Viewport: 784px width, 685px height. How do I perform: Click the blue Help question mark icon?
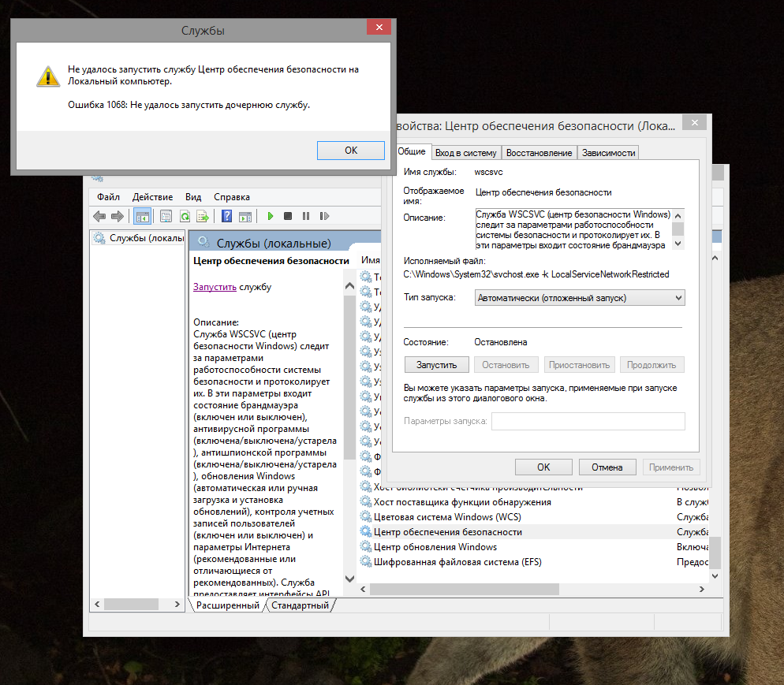pyautogui.click(x=226, y=216)
